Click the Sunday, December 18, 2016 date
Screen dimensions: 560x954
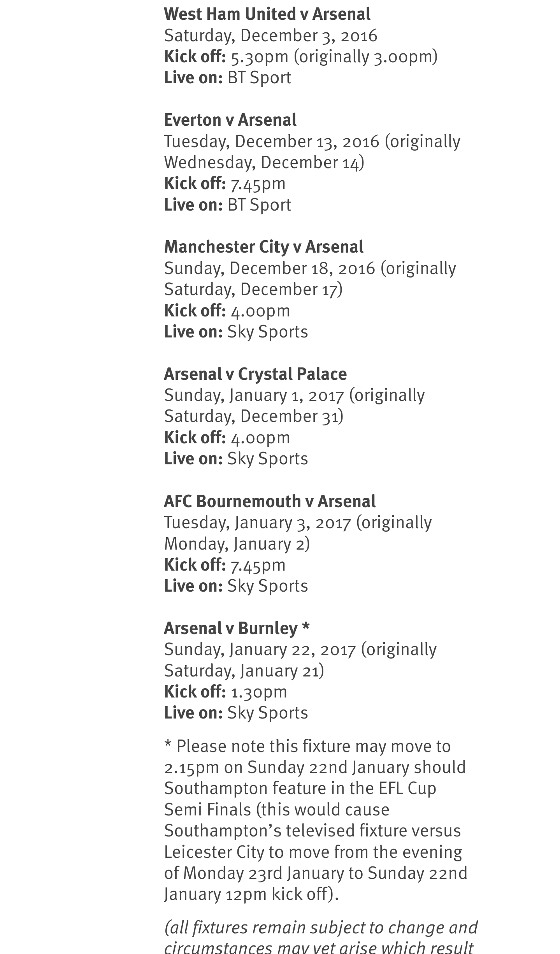[x=269, y=269]
